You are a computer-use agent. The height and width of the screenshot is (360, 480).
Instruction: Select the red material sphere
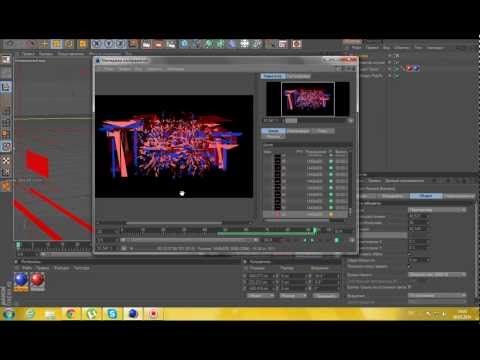pyautogui.click(x=37, y=280)
